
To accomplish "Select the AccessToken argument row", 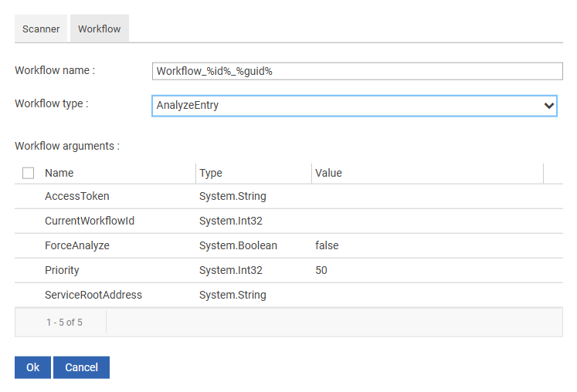I will click(77, 196).
